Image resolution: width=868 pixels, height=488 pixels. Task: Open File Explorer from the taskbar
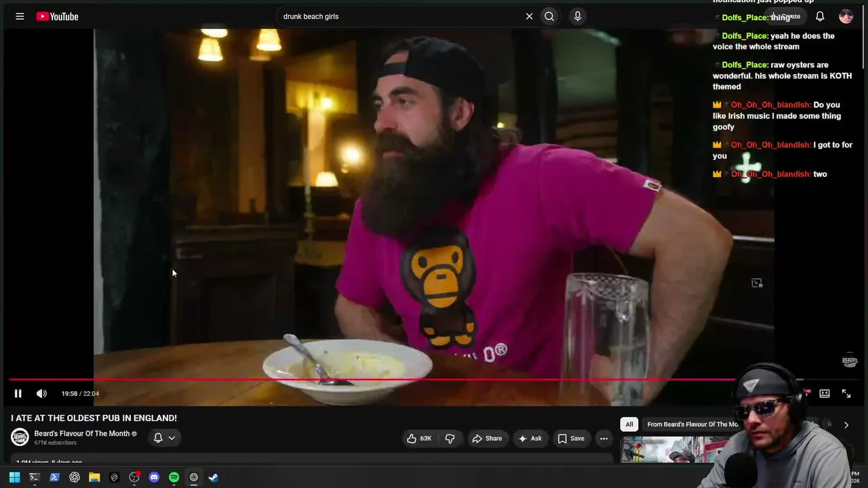[94, 477]
